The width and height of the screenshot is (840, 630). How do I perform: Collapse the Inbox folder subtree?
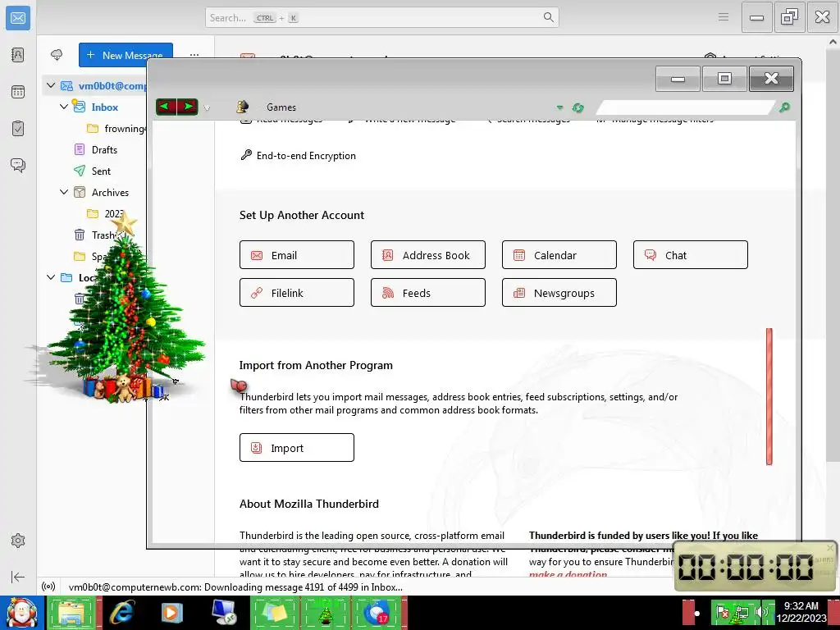64,107
